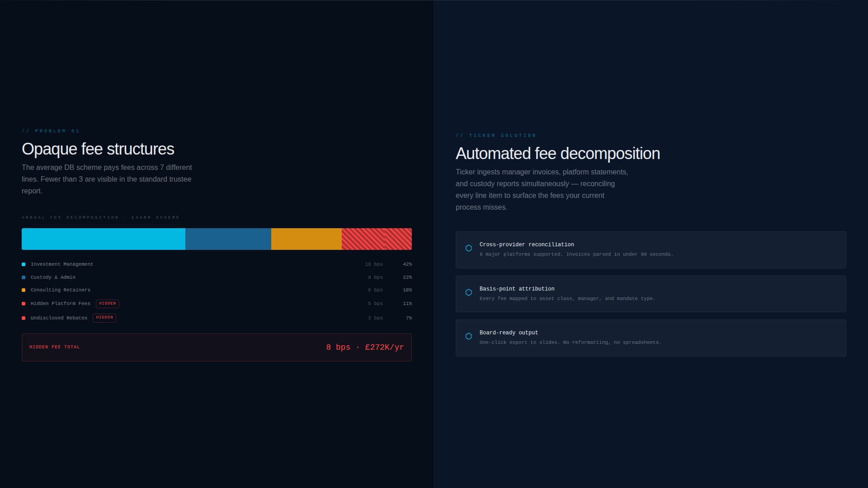Click the 'HIDDEN FEE TOTAL' label
This screenshot has height=488, width=868.
point(55,347)
